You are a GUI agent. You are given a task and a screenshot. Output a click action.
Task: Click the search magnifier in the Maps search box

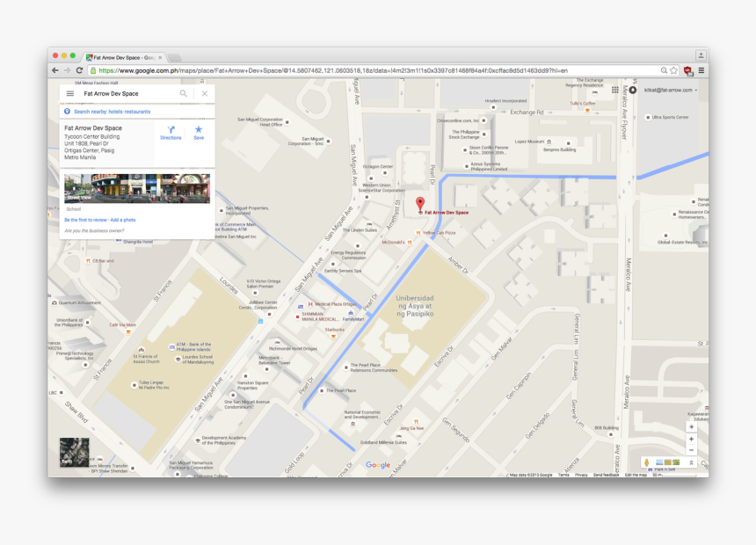(184, 93)
